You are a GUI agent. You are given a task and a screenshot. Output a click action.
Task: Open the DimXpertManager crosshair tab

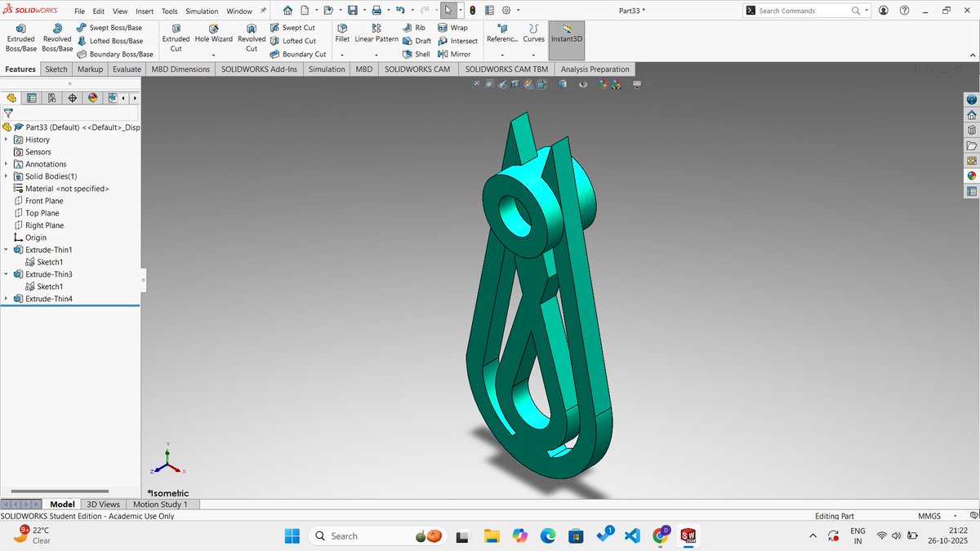coord(73,98)
